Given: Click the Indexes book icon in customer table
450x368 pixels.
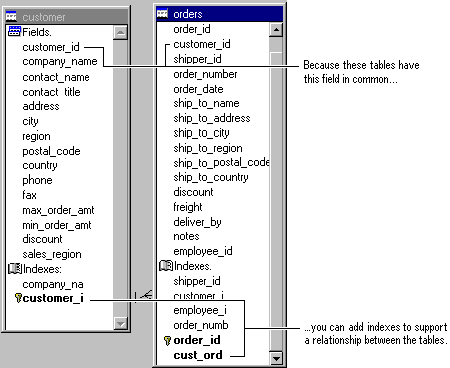Looking at the screenshot, I should (15, 269).
